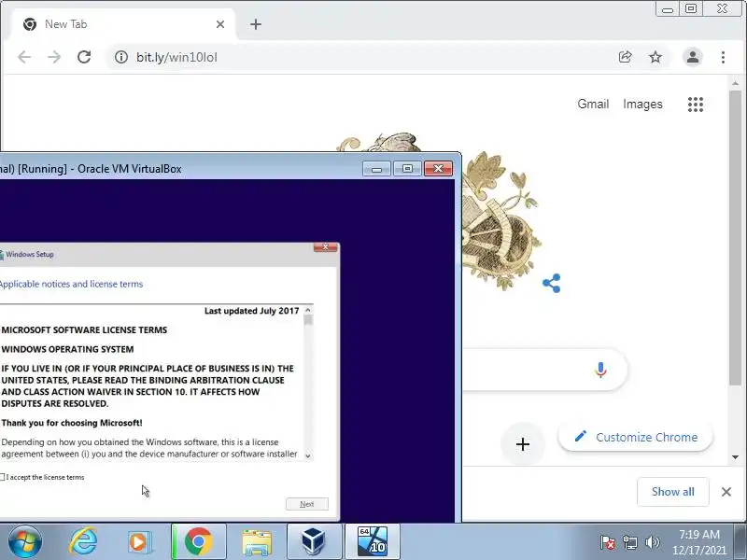The height and width of the screenshot is (560, 747).
Task: Restore the Chrome window
Action: [x=691, y=9]
